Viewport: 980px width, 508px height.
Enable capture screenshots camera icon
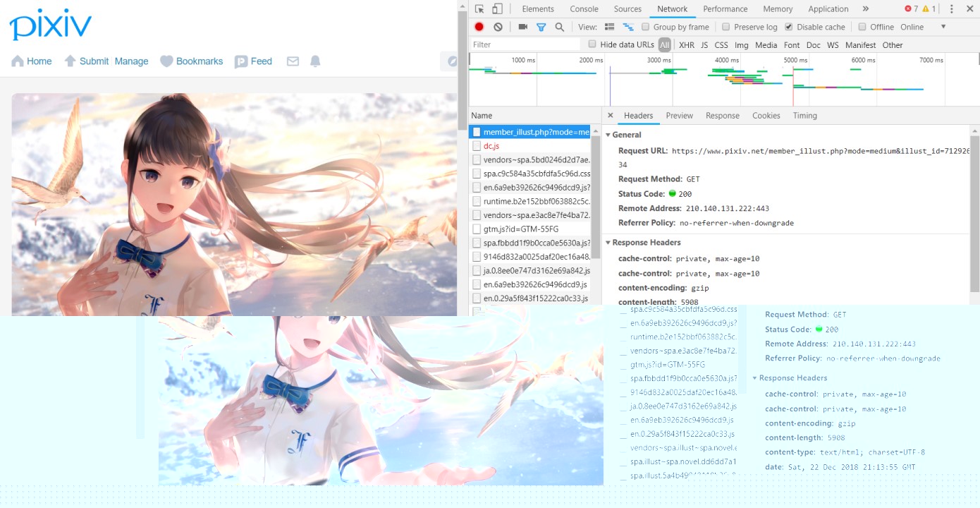point(522,27)
